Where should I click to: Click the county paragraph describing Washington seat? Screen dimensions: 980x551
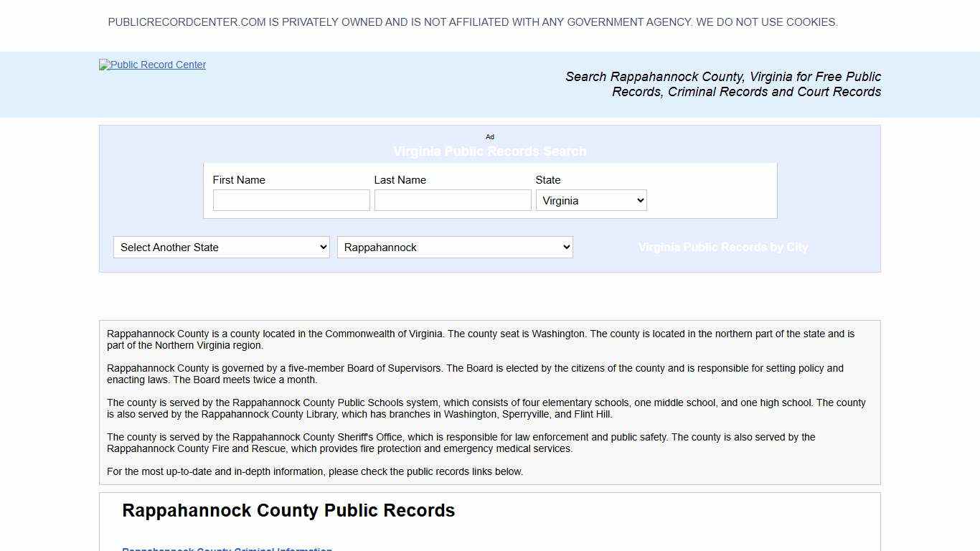coord(480,339)
